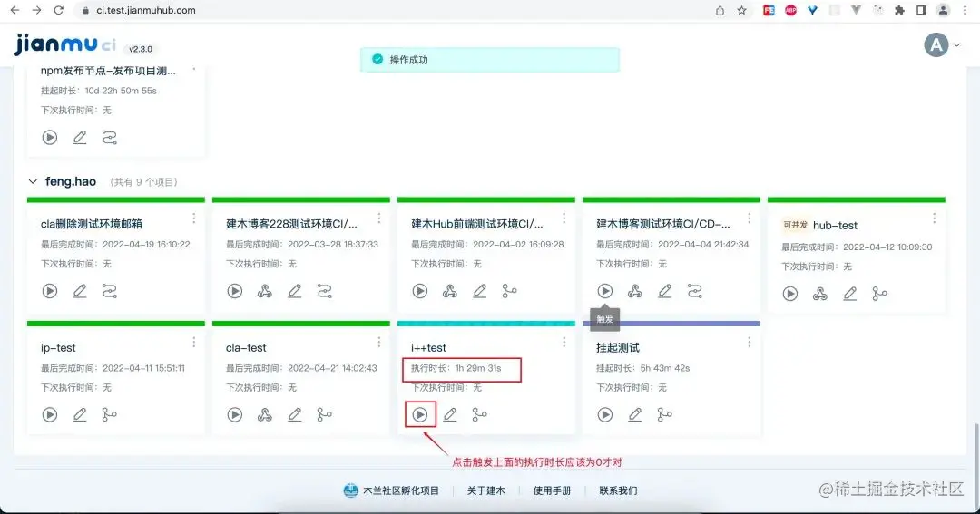Edit the ip-test project
The height and width of the screenshot is (514, 980).
tap(79, 414)
